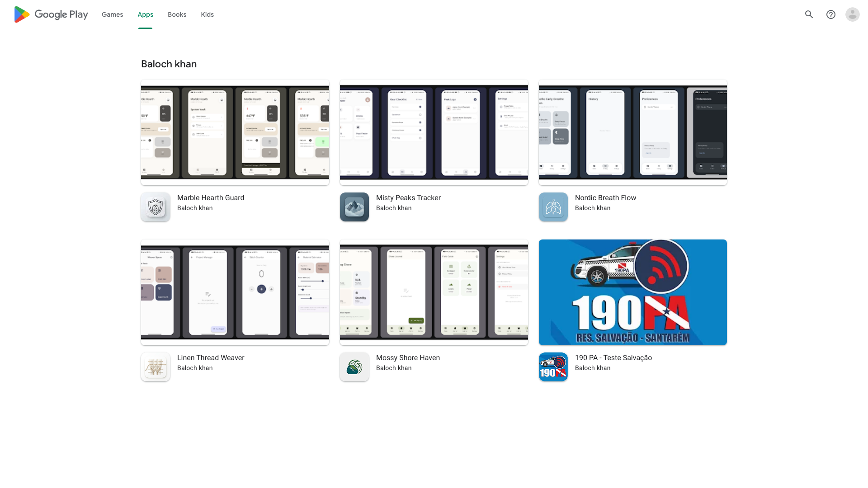Open the Help Center question-mark icon
This screenshot has width=868, height=488.
(830, 14)
